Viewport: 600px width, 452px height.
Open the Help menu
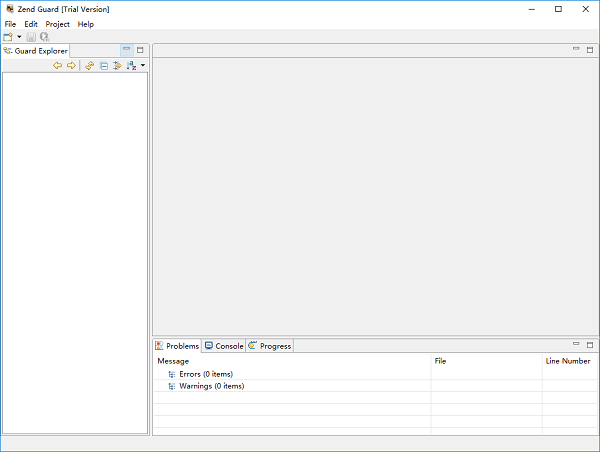(86, 24)
